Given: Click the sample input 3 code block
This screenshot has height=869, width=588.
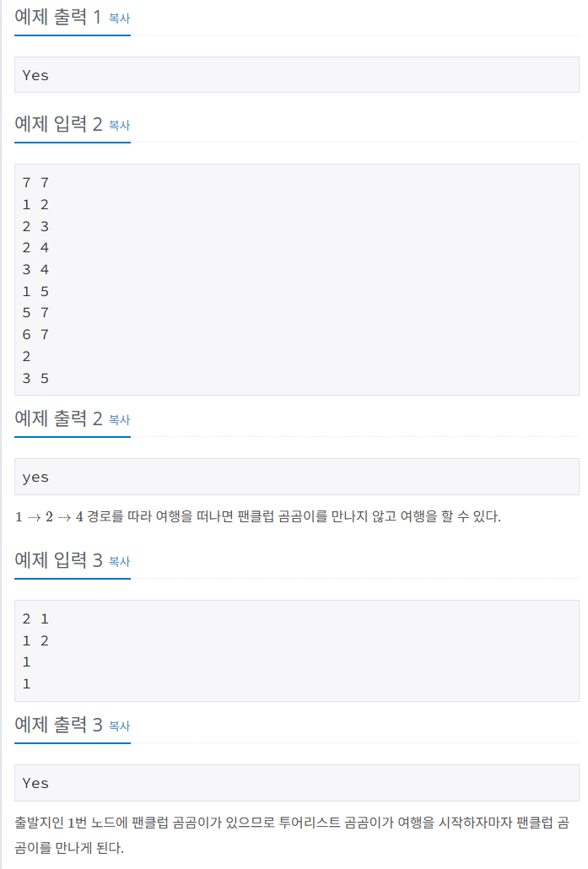Looking at the screenshot, I should [295, 650].
